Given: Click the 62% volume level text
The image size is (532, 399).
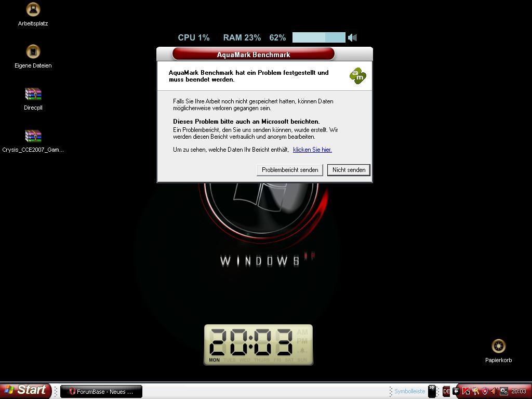Looking at the screenshot, I should coord(277,37).
